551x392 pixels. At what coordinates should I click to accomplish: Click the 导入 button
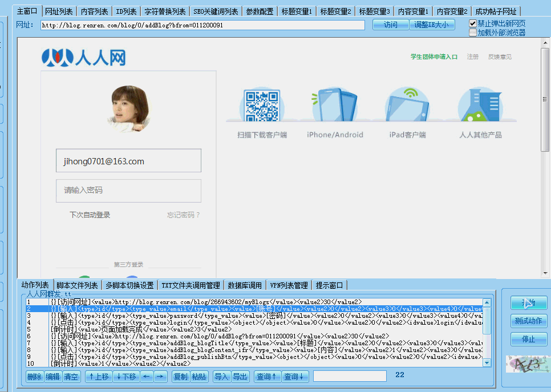(x=221, y=377)
